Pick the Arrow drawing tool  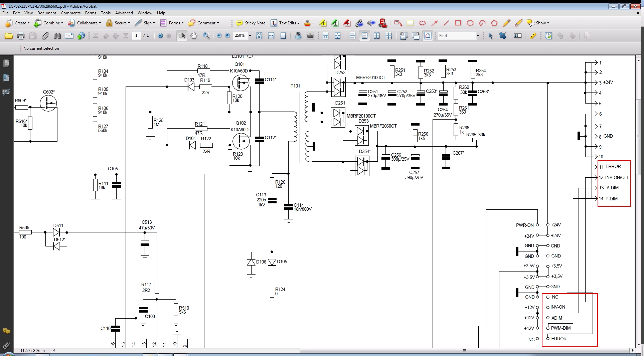(434, 23)
